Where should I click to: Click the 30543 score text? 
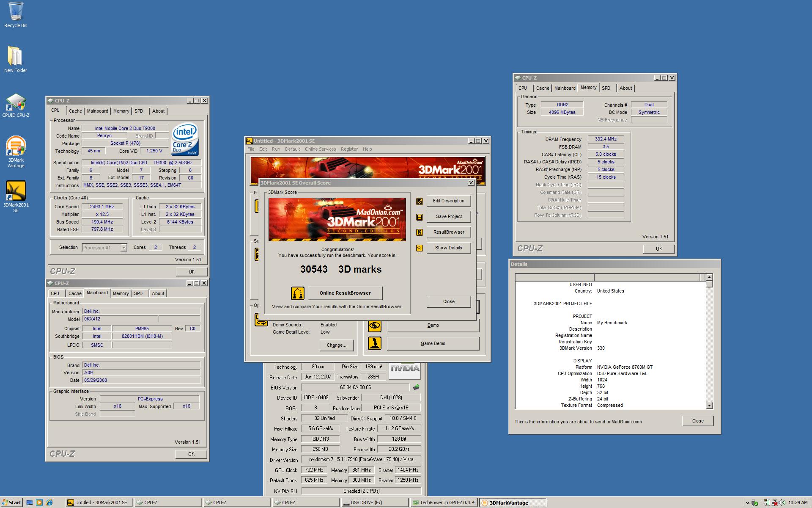pos(314,269)
